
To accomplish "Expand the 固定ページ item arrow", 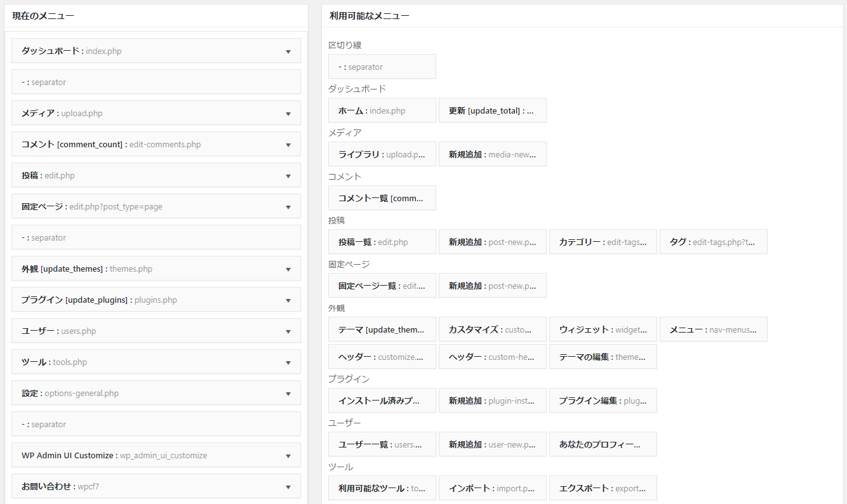I will [288, 207].
